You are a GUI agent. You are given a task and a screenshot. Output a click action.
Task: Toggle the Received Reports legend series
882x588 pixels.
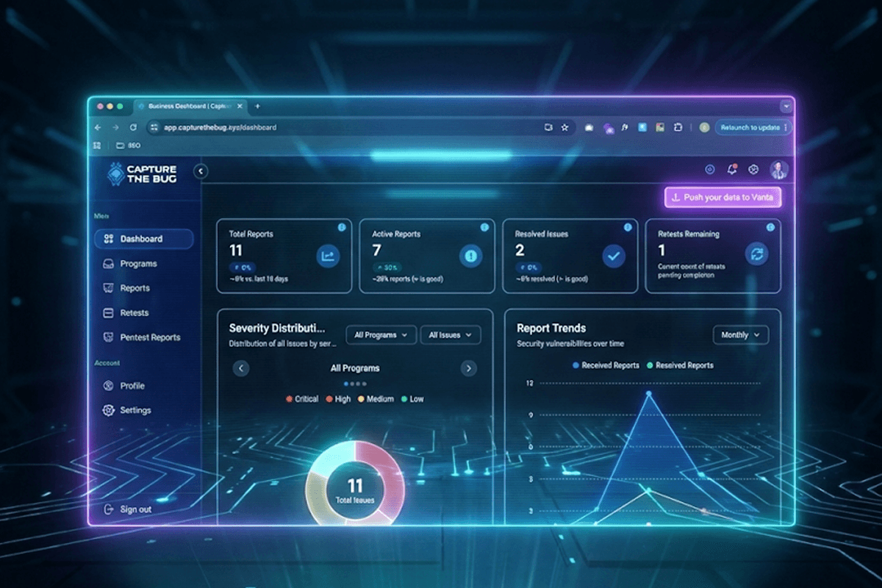point(606,365)
